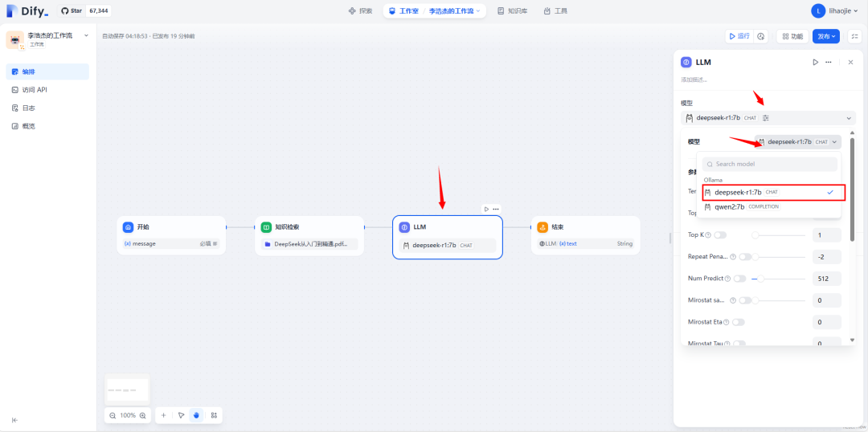Select the 结束 (End) node icon
This screenshot has height=432, width=868.
(x=542, y=227)
